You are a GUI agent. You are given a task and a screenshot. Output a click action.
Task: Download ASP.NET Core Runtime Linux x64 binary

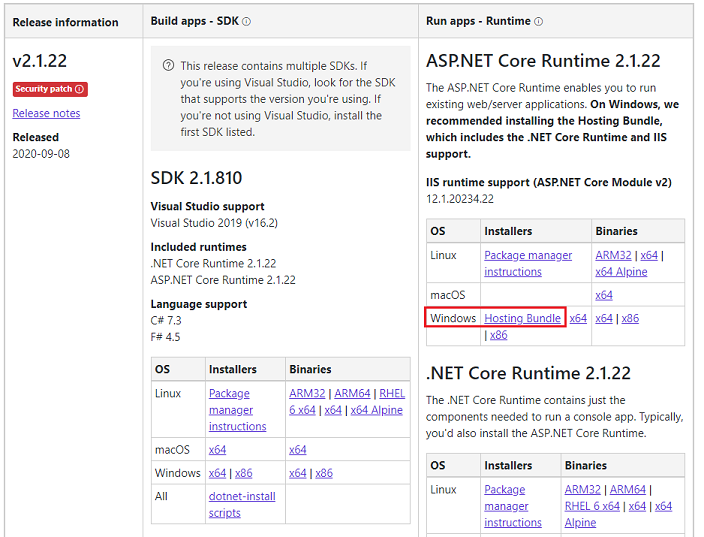point(649,255)
